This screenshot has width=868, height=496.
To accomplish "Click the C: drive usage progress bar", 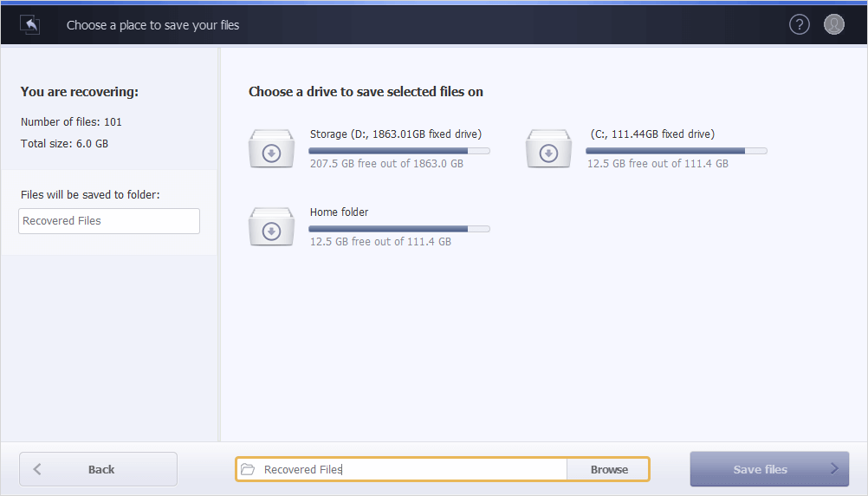I will (677, 151).
